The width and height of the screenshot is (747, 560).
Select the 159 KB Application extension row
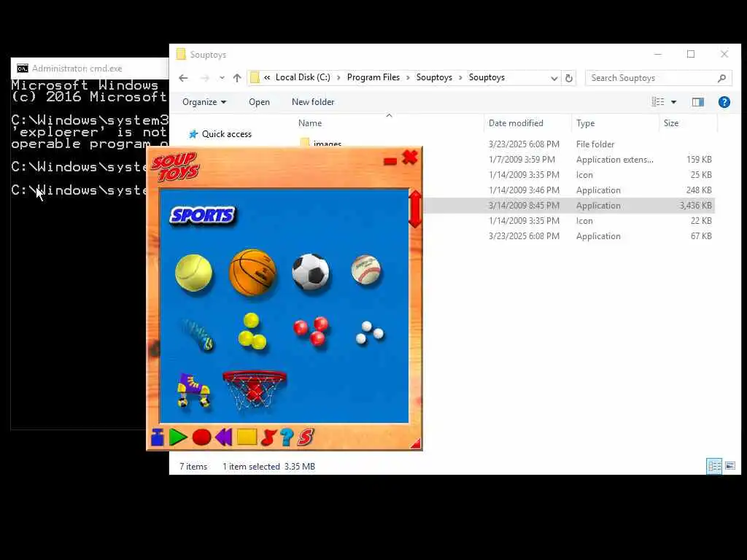(x=569, y=160)
